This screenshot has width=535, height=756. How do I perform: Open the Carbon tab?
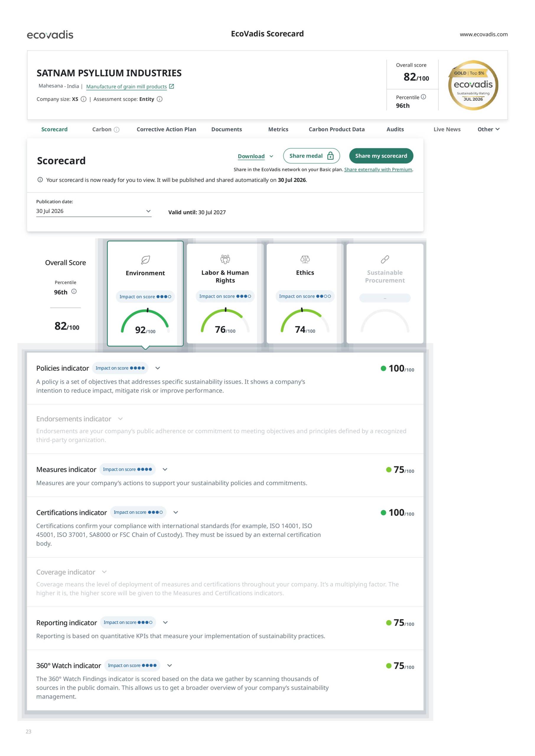click(x=102, y=129)
